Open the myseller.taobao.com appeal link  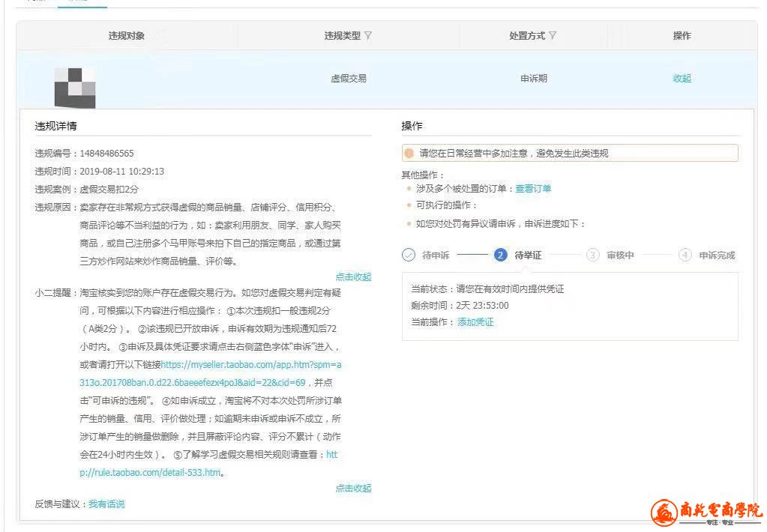[x=211, y=374]
